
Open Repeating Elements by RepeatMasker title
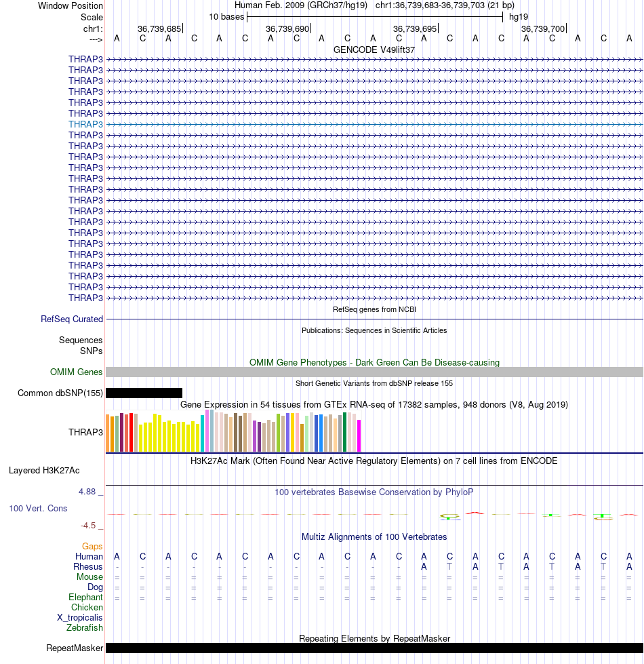(x=374, y=639)
